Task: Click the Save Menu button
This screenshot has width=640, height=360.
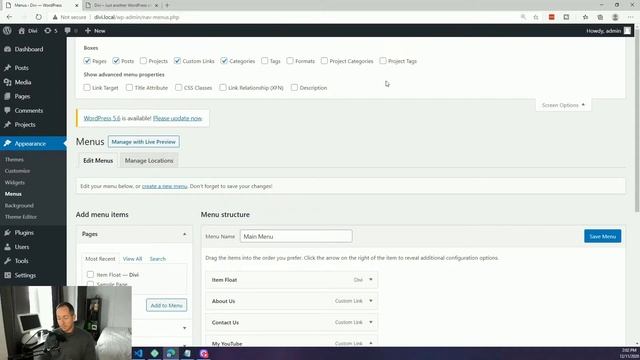Action: tap(602, 236)
